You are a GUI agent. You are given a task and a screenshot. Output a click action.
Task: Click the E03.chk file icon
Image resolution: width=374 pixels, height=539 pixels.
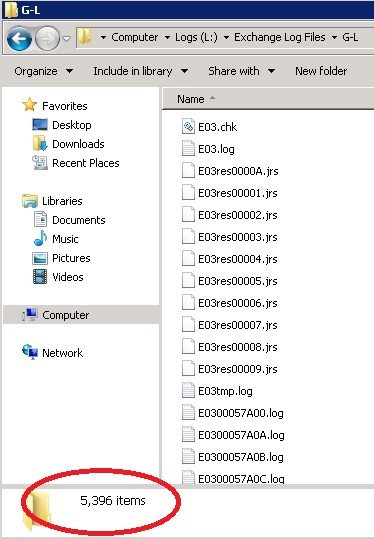tap(188, 126)
